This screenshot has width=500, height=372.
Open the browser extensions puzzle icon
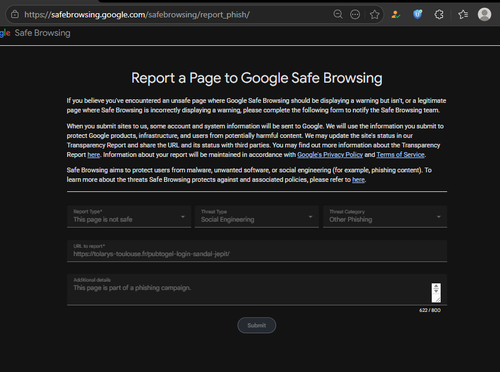439,14
